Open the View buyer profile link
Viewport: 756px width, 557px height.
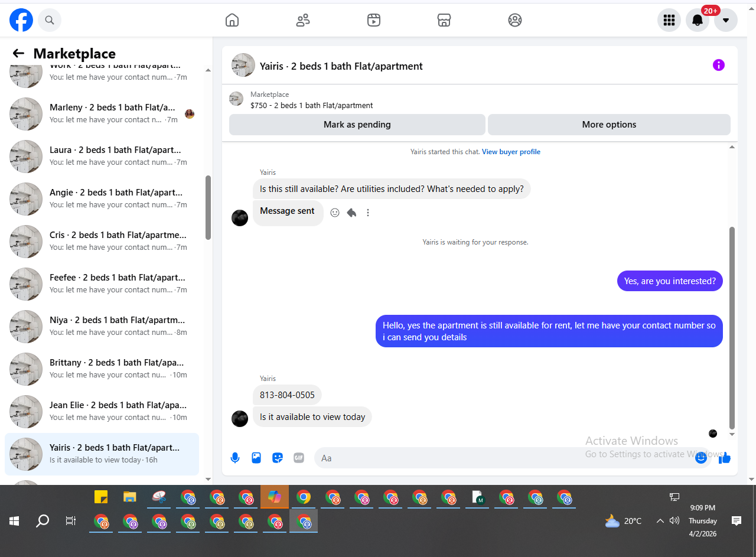pyautogui.click(x=511, y=152)
